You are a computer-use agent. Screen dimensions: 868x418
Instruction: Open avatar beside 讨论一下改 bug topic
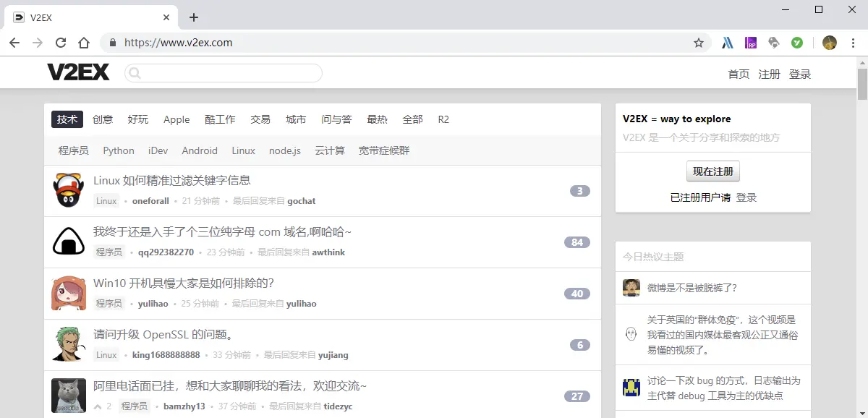[631, 388]
